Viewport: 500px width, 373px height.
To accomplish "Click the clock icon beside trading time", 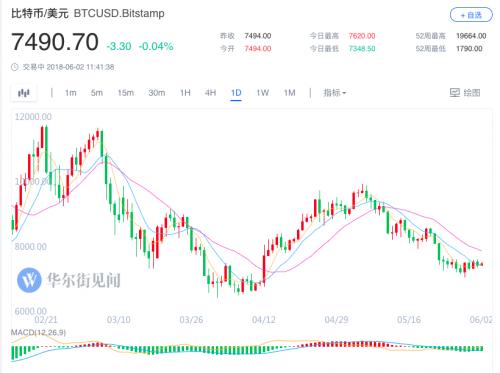I will coord(15,67).
